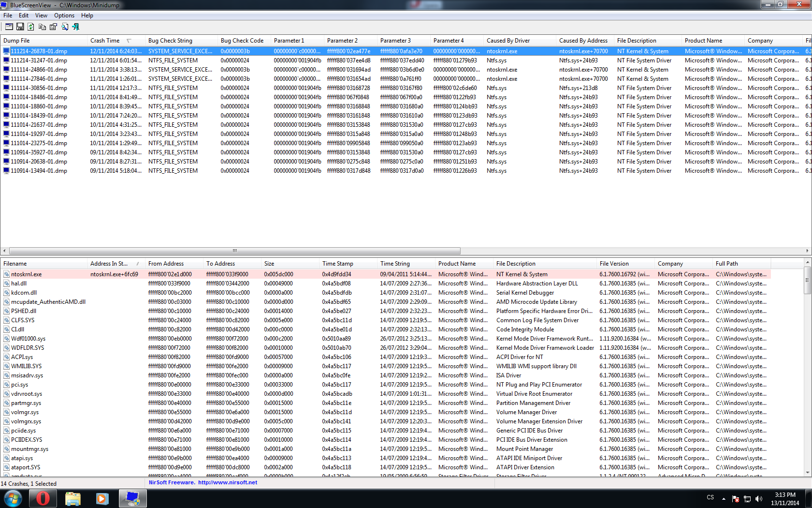Open the Edit menu
812x508 pixels.
[24, 15]
